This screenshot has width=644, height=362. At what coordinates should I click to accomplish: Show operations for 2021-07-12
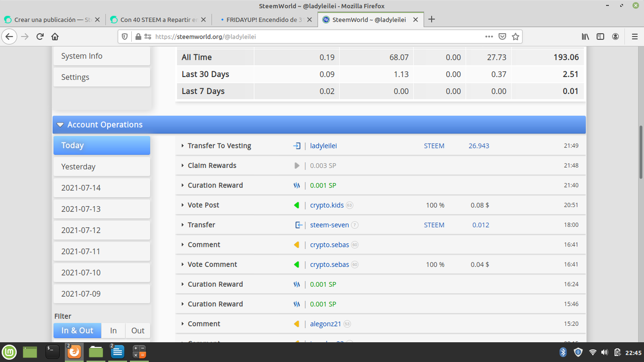102,230
